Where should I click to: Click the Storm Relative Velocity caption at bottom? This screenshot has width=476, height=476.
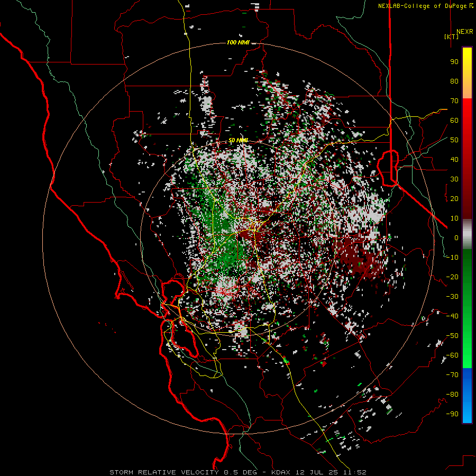(x=238, y=472)
